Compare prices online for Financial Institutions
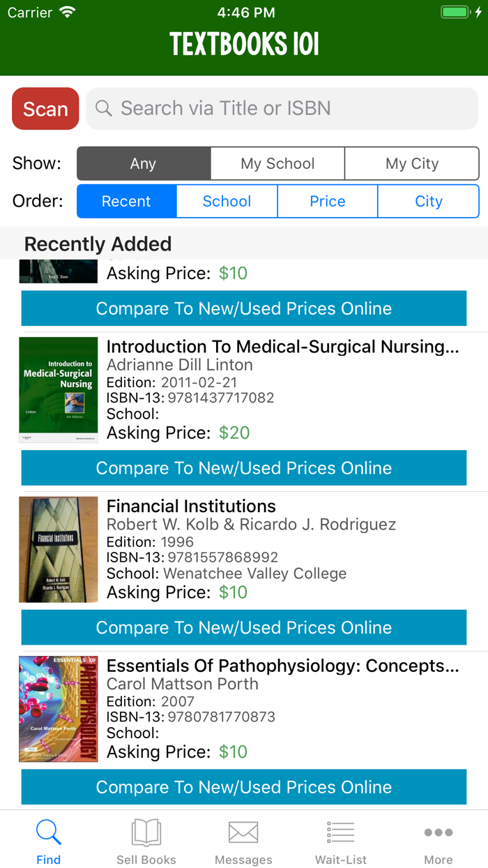Screen dimensions: 488x868 [244, 627]
